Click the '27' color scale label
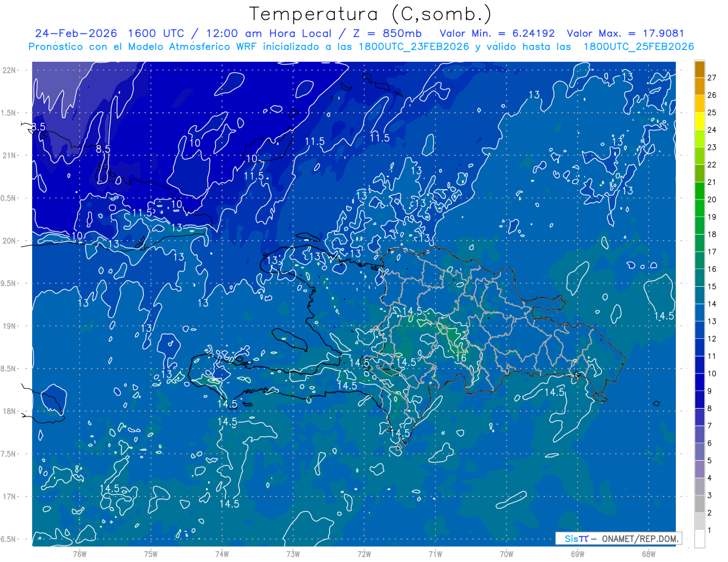The height and width of the screenshot is (562, 728). [x=712, y=78]
